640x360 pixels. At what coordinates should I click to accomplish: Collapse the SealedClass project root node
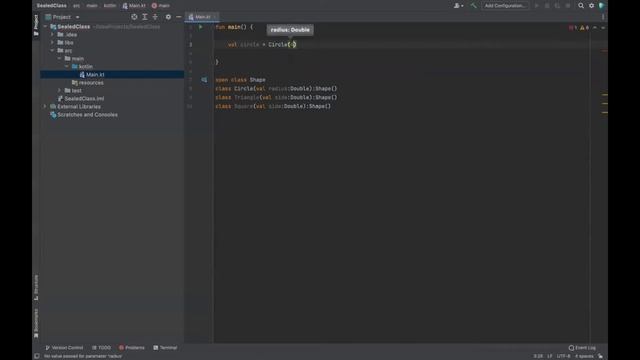click(x=45, y=27)
